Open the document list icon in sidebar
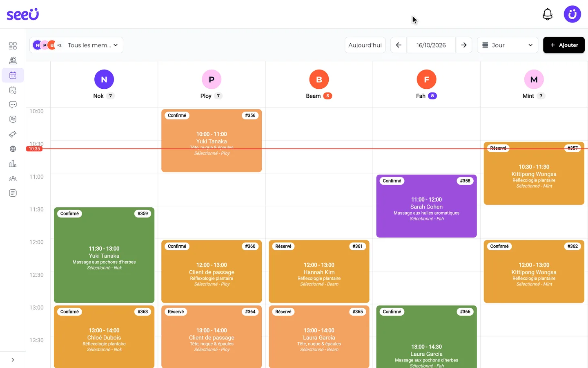Screen dimensions: 588x368 pos(13,193)
